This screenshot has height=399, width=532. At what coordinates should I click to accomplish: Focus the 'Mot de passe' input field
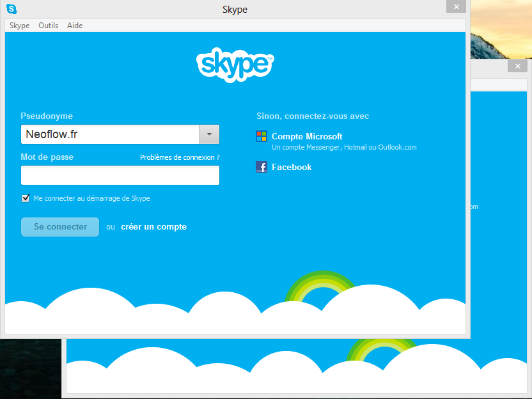pos(120,175)
